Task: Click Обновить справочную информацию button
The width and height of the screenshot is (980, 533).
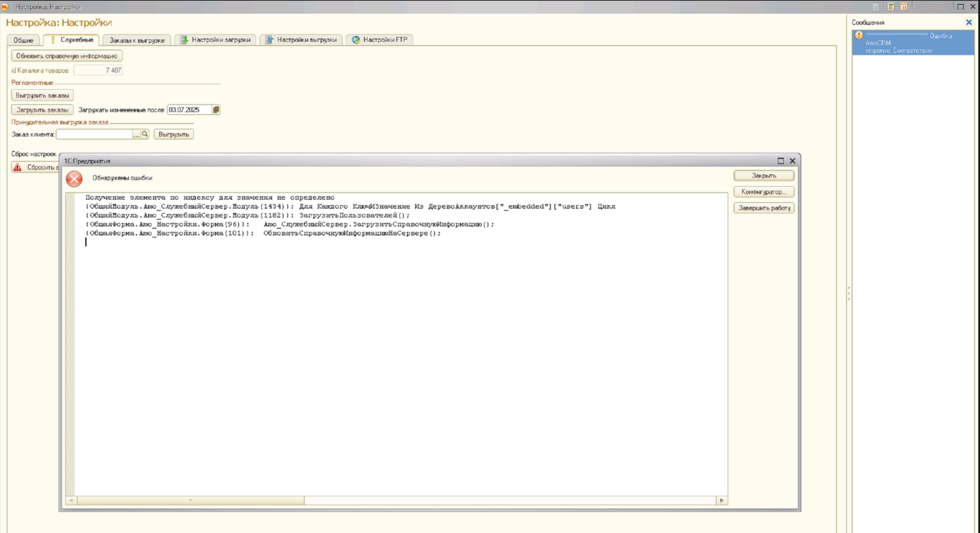Action: click(66, 55)
